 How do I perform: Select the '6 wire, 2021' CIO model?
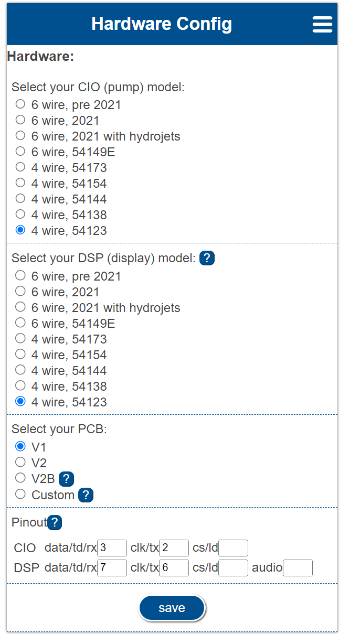pyautogui.click(x=20, y=120)
